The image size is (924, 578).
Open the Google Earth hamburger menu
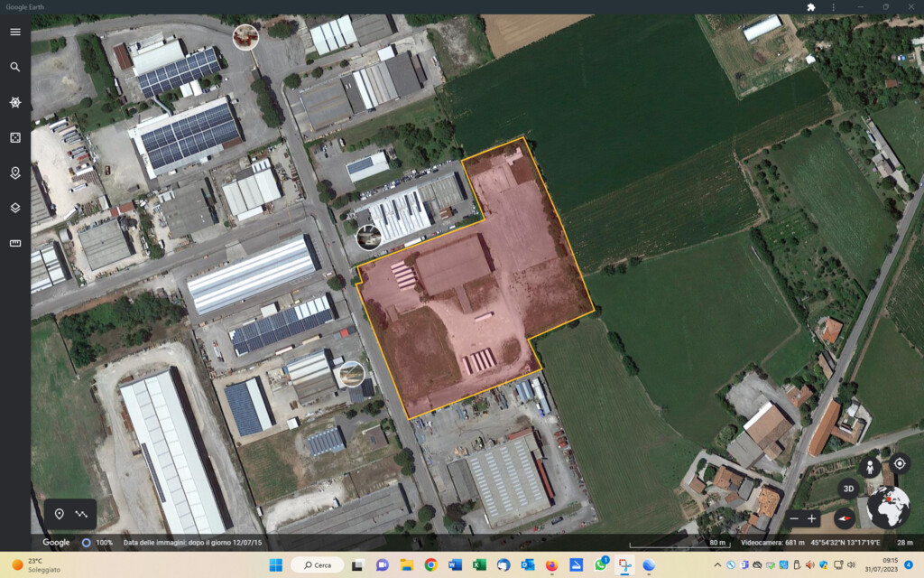point(15,32)
